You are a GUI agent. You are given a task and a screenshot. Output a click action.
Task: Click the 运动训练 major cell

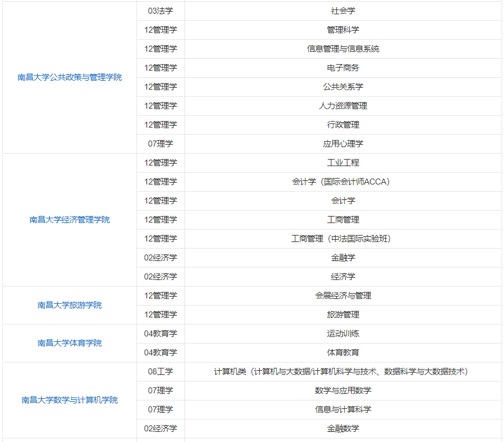[x=343, y=333]
